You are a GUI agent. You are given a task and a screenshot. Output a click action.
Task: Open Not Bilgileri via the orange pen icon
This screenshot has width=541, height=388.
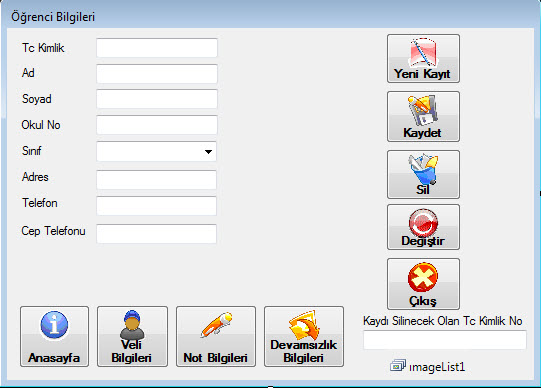pyautogui.click(x=216, y=325)
